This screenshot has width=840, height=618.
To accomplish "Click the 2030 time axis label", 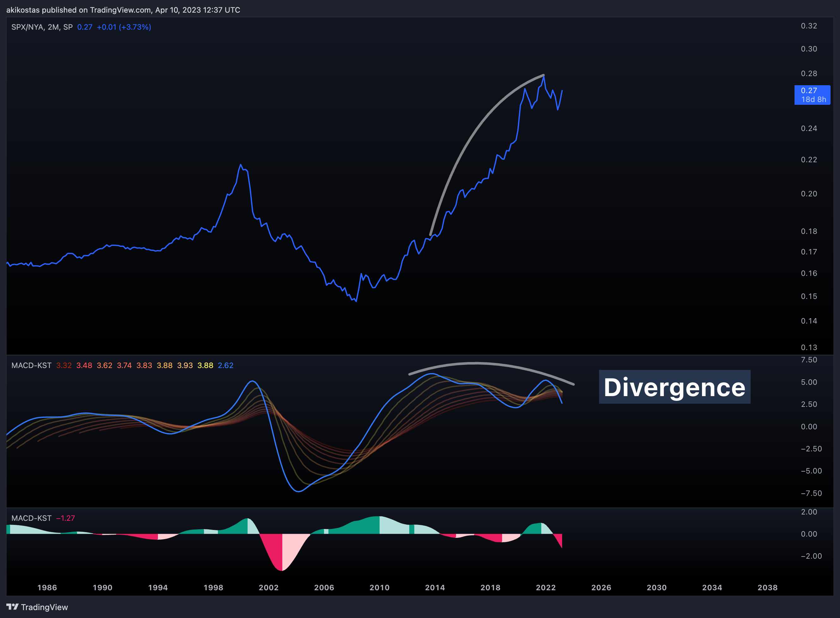I will pyautogui.click(x=657, y=587).
